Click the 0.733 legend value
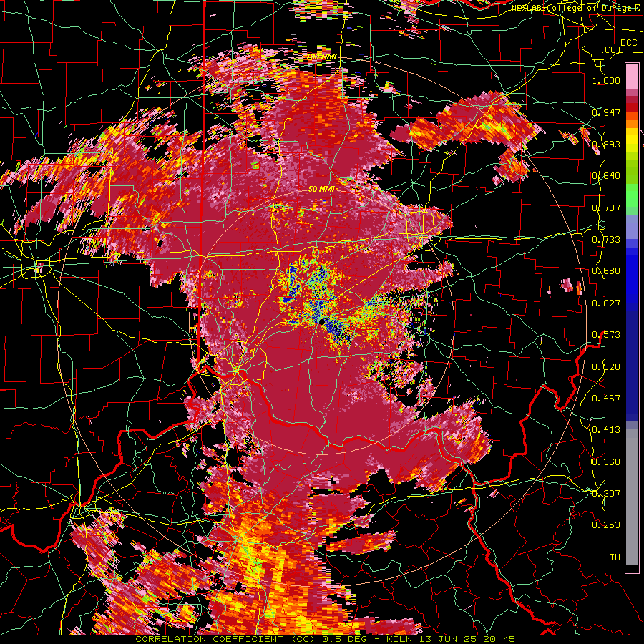Viewport: 644px width, 644px height. pos(606,240)
